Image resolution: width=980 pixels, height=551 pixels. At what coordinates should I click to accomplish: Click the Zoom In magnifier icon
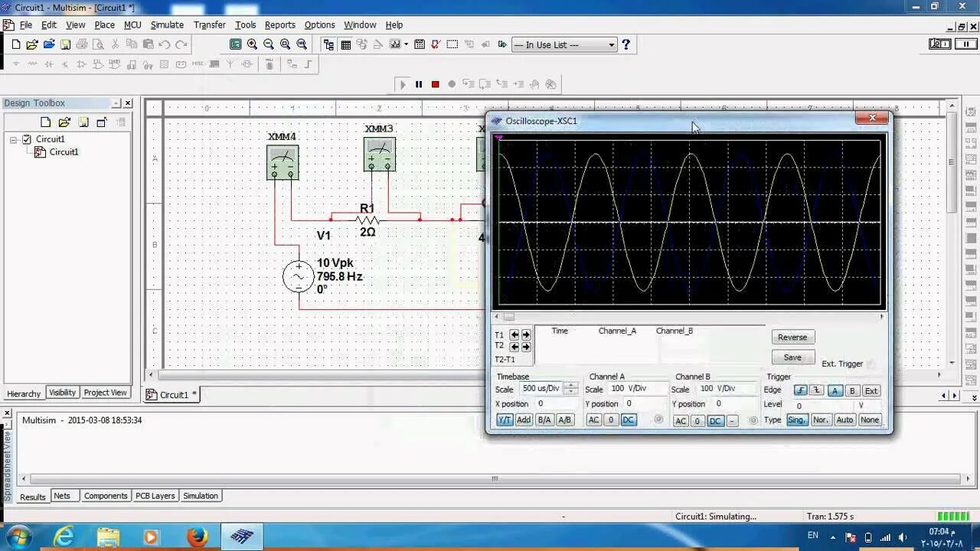[252, 44]
